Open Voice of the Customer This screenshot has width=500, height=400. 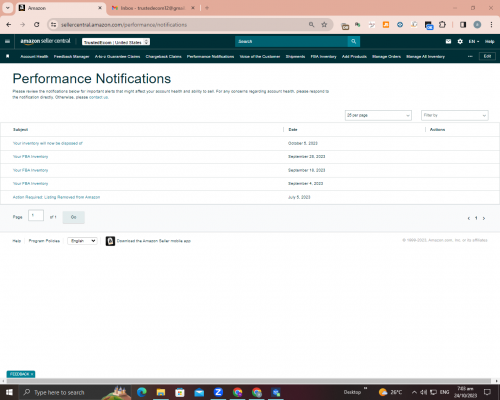tap(260, 56)
